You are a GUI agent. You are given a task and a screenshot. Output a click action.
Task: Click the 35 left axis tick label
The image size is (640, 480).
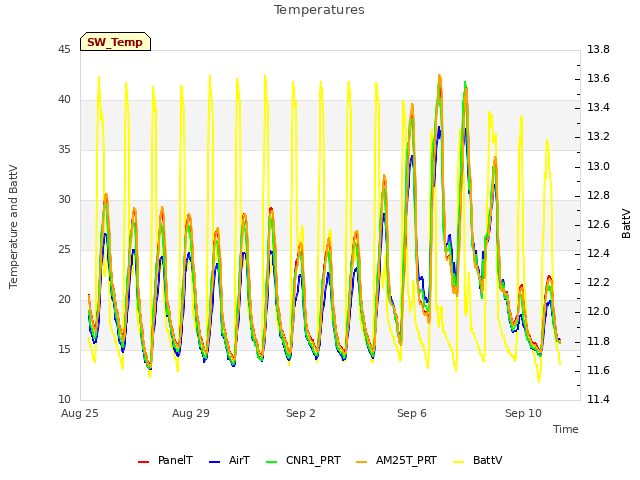click(64, 150)
